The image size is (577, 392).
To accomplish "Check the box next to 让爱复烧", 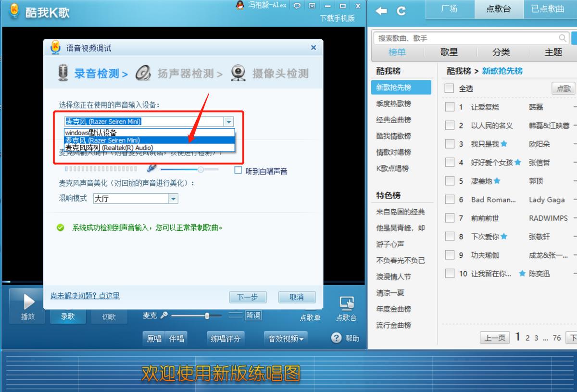I will point(450,107).
